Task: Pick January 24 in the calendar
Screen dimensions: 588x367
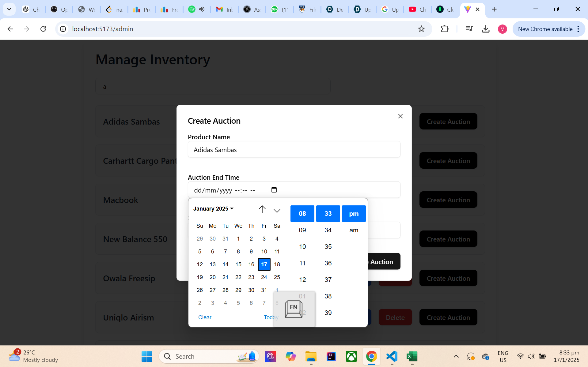Action: pos(264,277)
